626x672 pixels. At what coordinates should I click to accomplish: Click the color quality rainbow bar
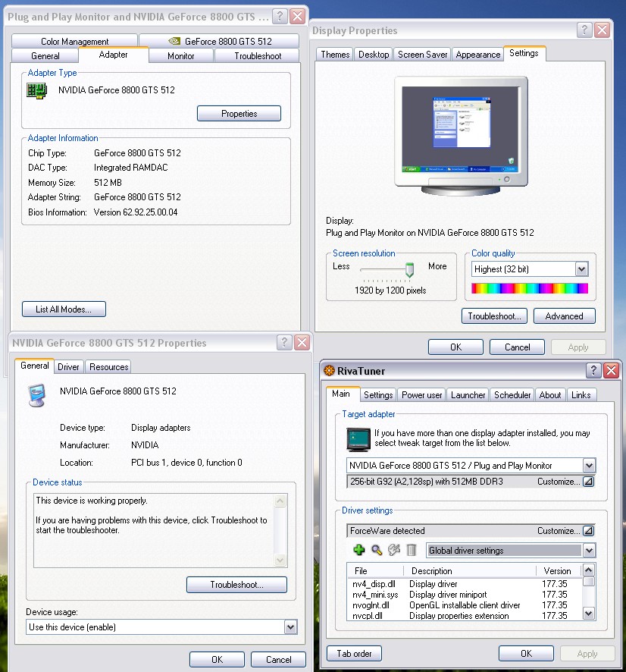530,288
